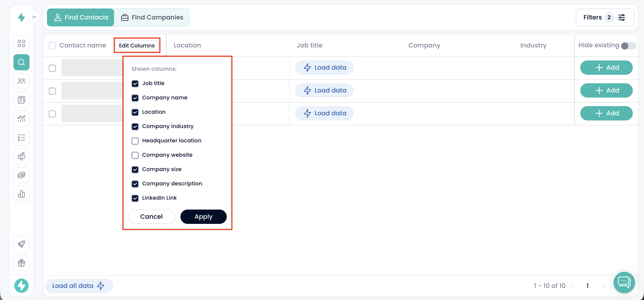Open the dashboard grid icon in sidebar
Screen dimensions: 644x300
coord(21,43)
